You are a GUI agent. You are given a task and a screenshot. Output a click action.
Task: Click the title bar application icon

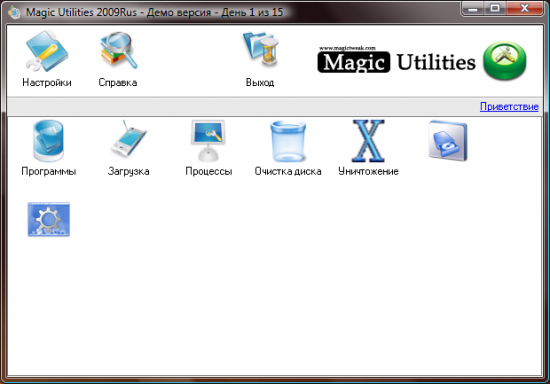14,12
